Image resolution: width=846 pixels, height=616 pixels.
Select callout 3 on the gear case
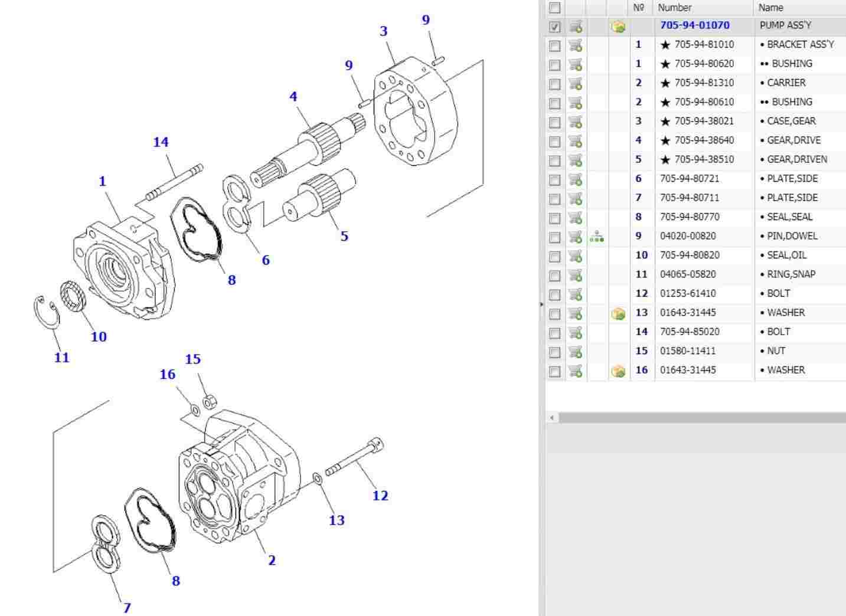pos(384,31)
